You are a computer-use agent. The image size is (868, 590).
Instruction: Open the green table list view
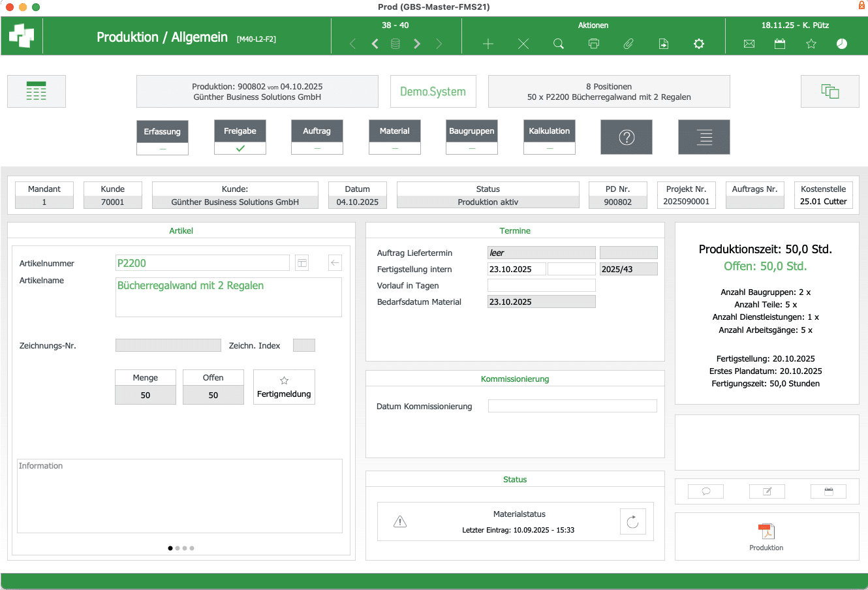click(x=37, y=91)
